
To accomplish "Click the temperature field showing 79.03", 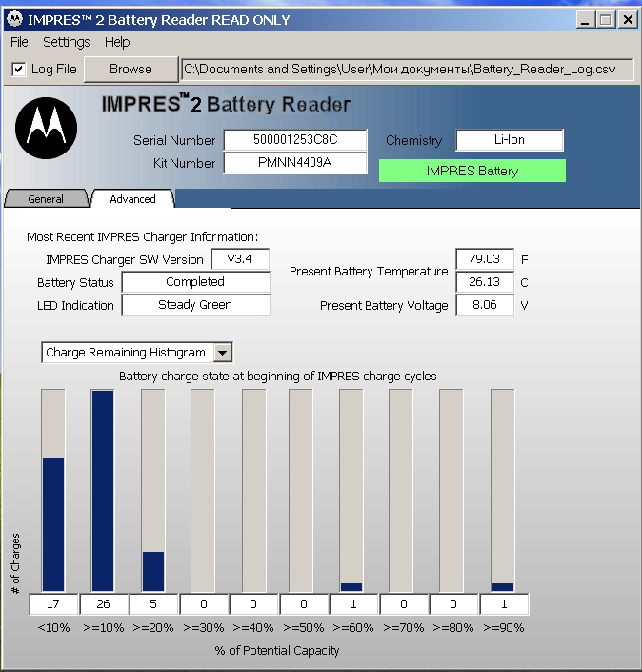I will (485, 259).
